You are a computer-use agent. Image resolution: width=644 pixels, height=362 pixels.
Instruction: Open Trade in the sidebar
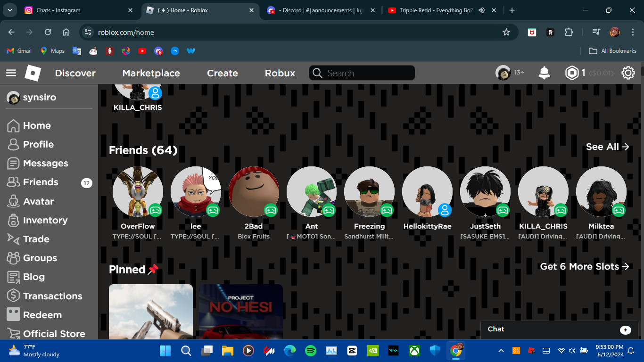(x=28, y=239)
